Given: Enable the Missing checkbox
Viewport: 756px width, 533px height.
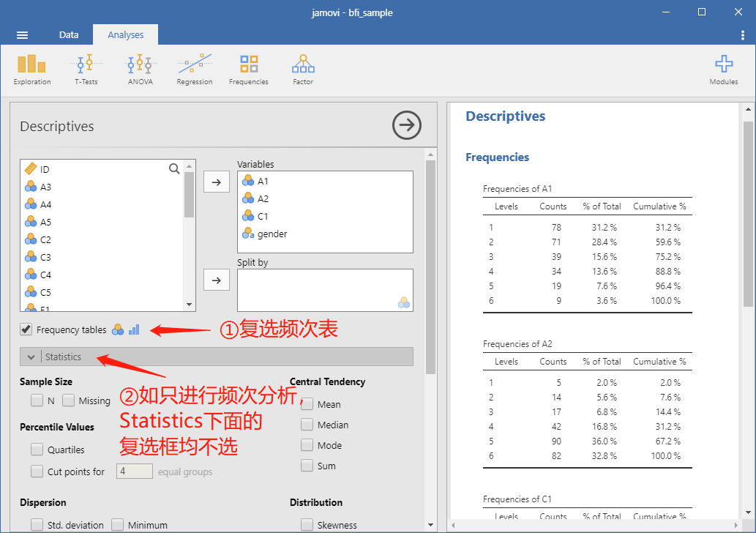Looking at the screenshot, I should pyautogui.click(x=68, y=400).
